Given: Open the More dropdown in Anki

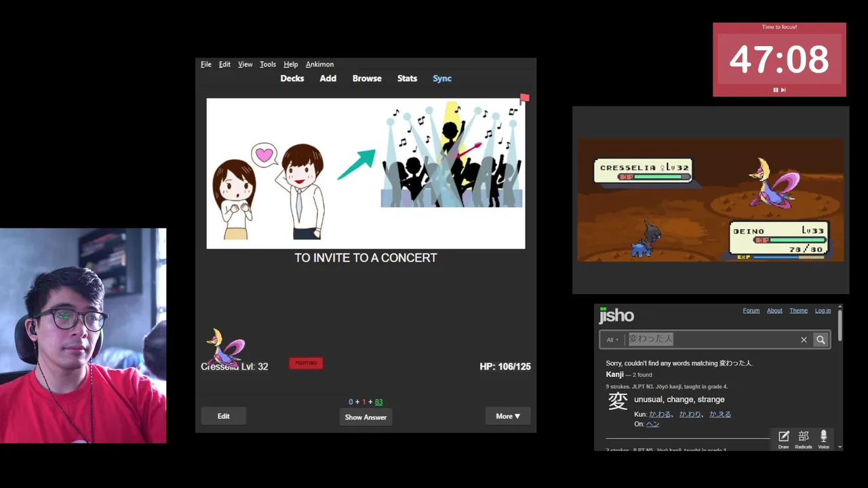Looking at the screenshot, I should coord(508,416).
